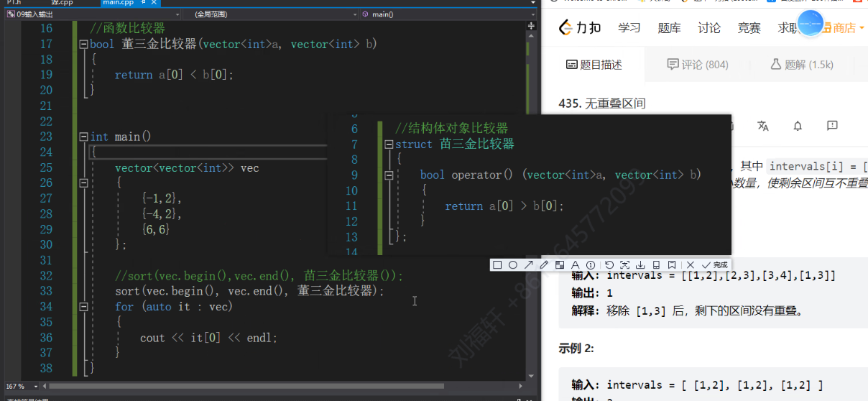
Task: Open the 题库 problem set menu
Action: (x=669, y=28)
